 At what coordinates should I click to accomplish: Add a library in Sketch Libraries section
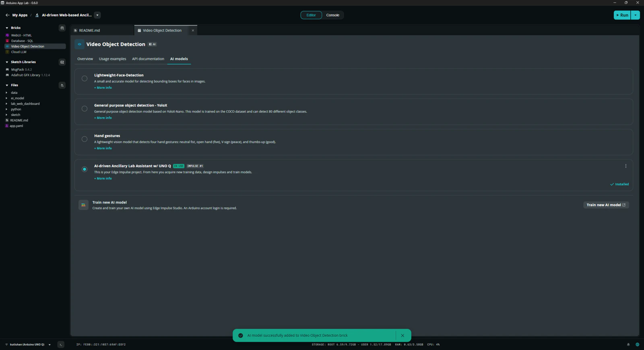point(62,62)
